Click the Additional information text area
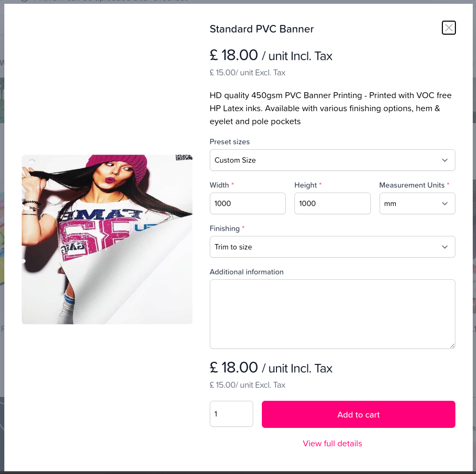This screenshot has height=474, width=476. [332, 313]
